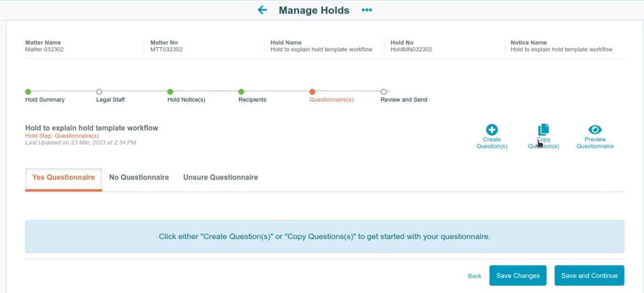644x293 pixels.
Task: Click the Create Question(s) label
Action: (492, 143)
